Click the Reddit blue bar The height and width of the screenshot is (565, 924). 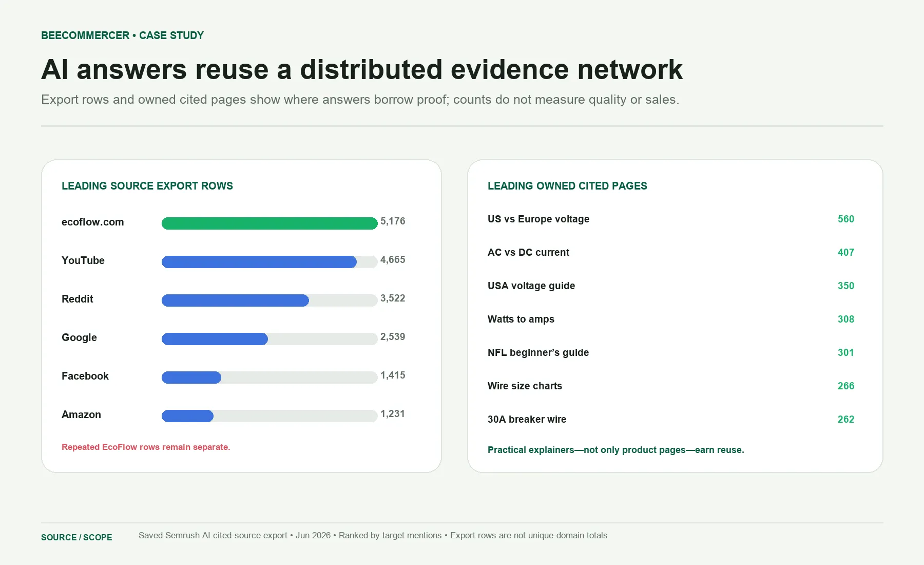coord(235,300)
